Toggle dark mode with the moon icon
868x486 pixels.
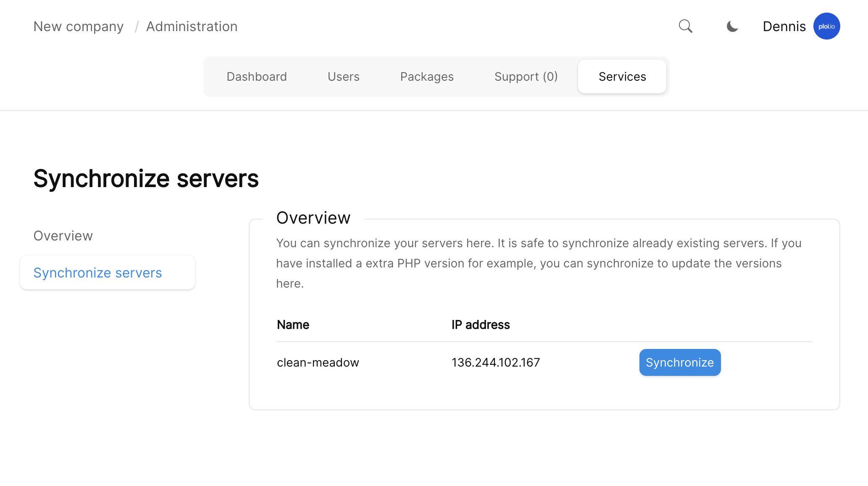[732, 26]
